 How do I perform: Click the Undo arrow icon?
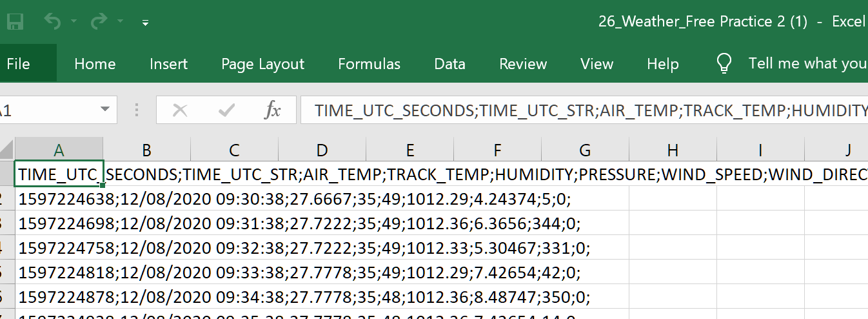(x=53, y=22)
